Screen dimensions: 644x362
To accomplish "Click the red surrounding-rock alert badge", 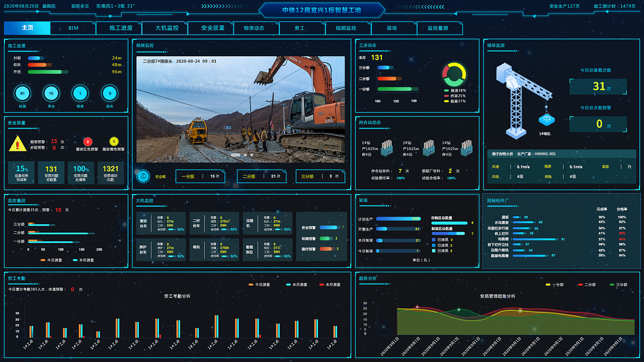I will coord(88,142).
